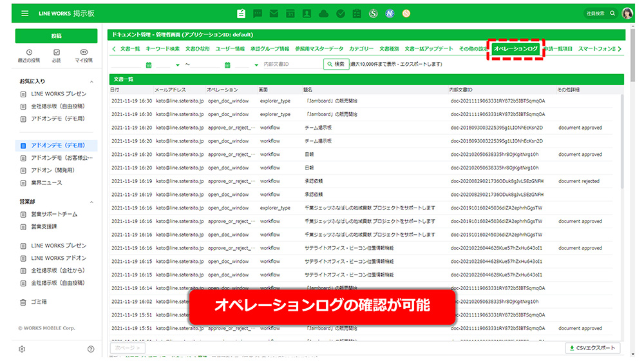Click the CSVエクスポート button

click(x=593, y=348)
